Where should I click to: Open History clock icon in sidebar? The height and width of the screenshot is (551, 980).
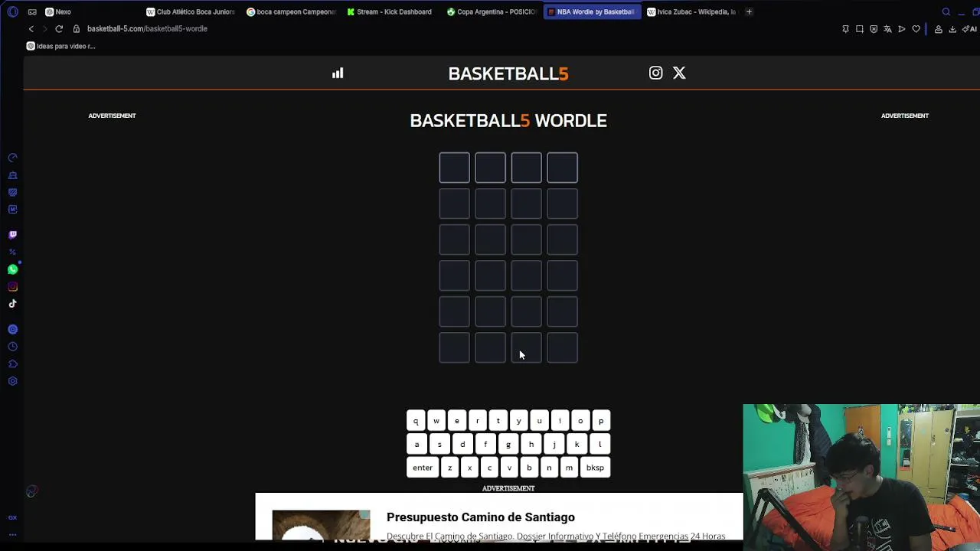(12, 347)
